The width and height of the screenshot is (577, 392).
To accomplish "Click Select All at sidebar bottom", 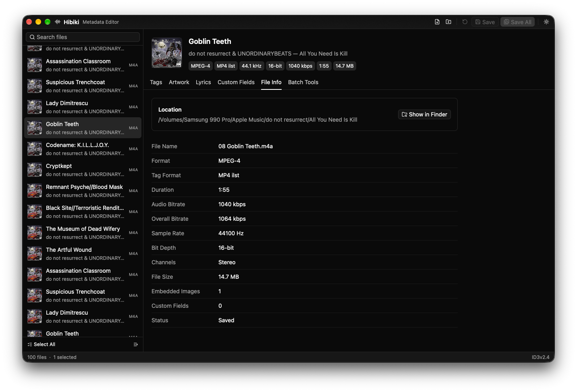I will [x=42, y=344].
